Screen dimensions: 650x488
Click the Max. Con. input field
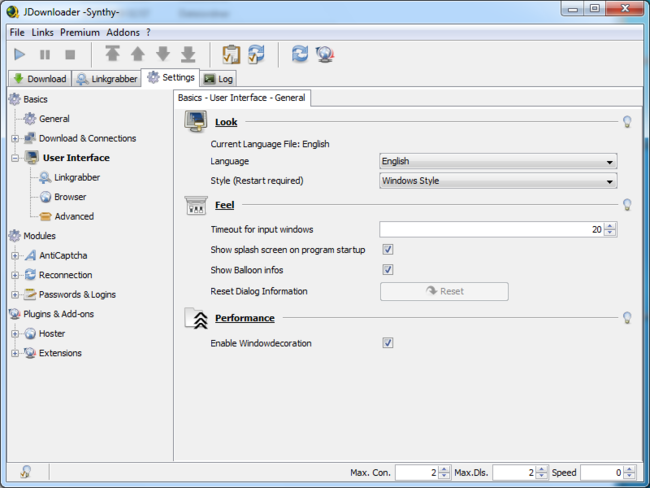coord(417,472)
